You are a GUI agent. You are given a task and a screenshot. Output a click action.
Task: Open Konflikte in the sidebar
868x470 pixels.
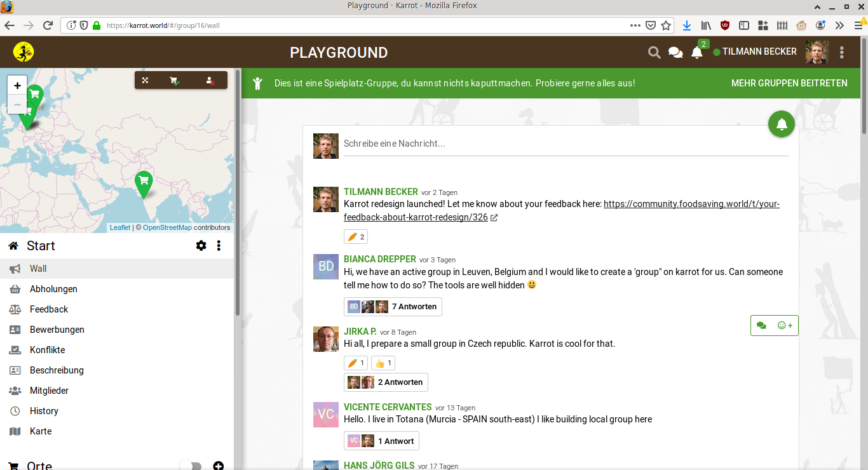coord(117,350)
